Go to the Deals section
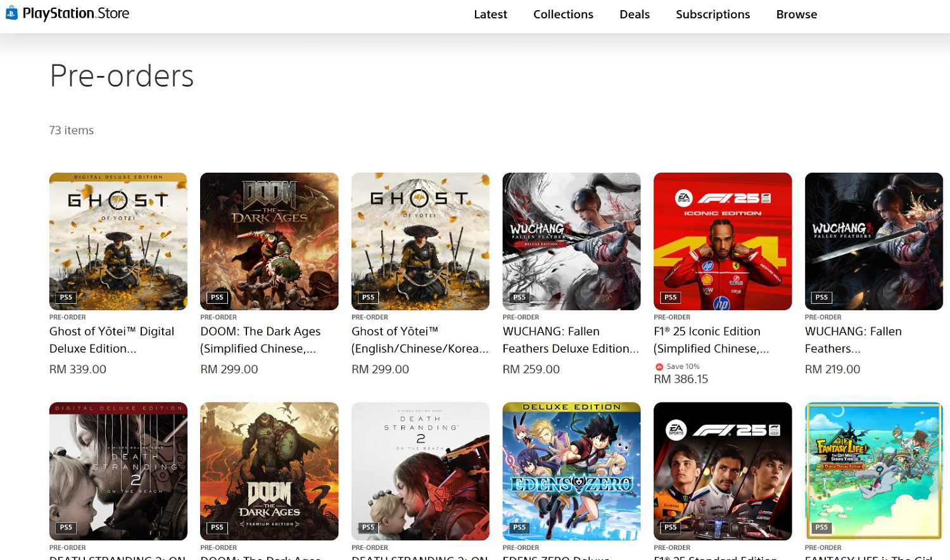The width and height of the screenshot is (950, 560). click(x=634, y=14)
